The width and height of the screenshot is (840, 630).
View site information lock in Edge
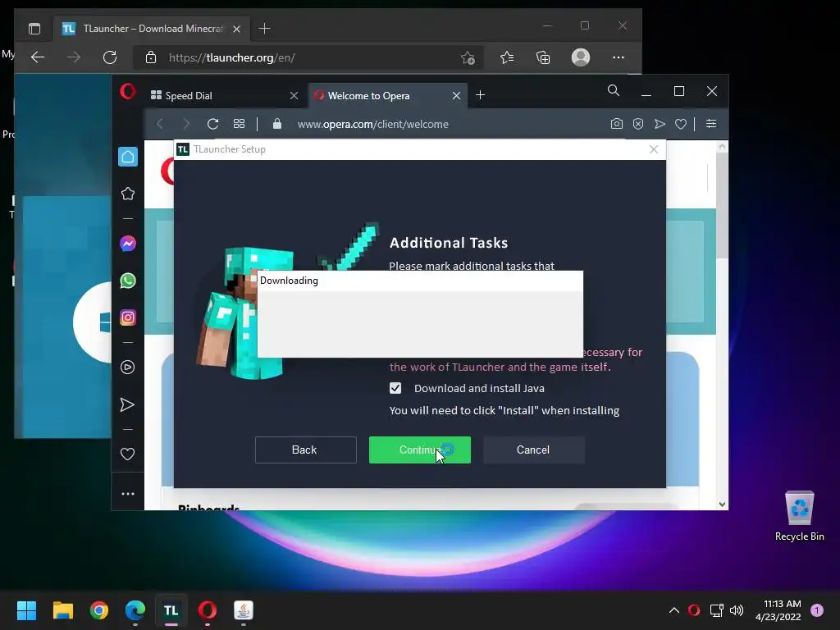tap(151, 57)
